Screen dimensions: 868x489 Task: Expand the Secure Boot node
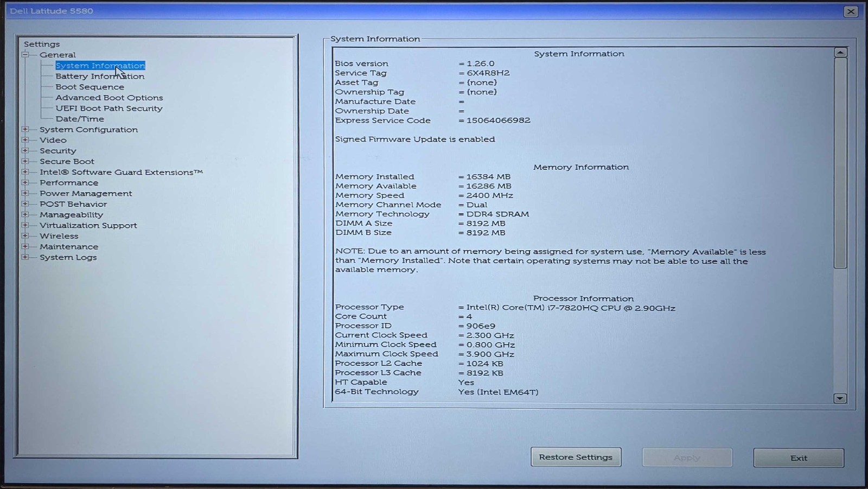coord(25,161)
